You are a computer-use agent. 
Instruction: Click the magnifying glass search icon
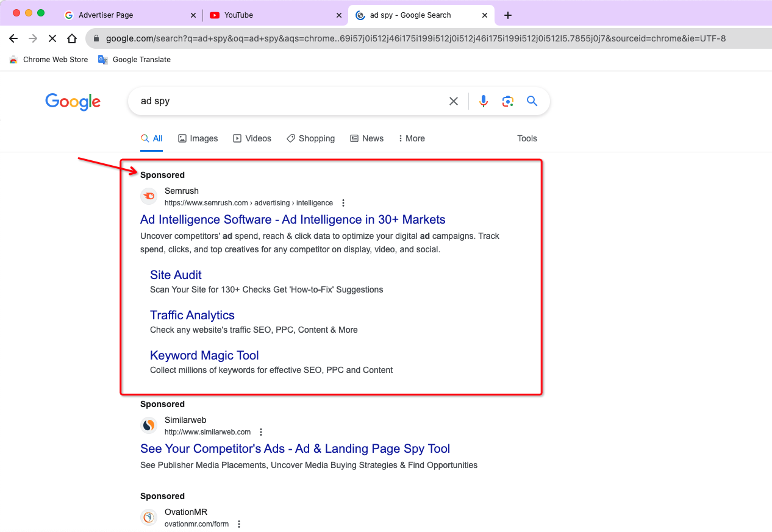click(x=531, y=101)
